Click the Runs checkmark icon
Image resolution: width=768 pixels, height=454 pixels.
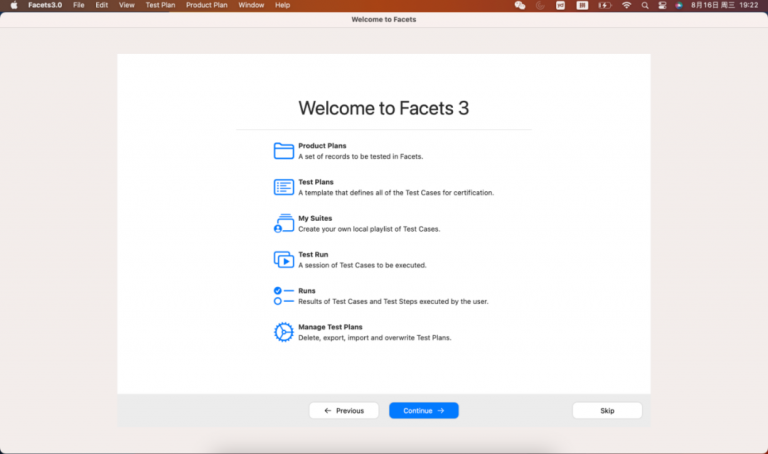click(x=278, y=290)
